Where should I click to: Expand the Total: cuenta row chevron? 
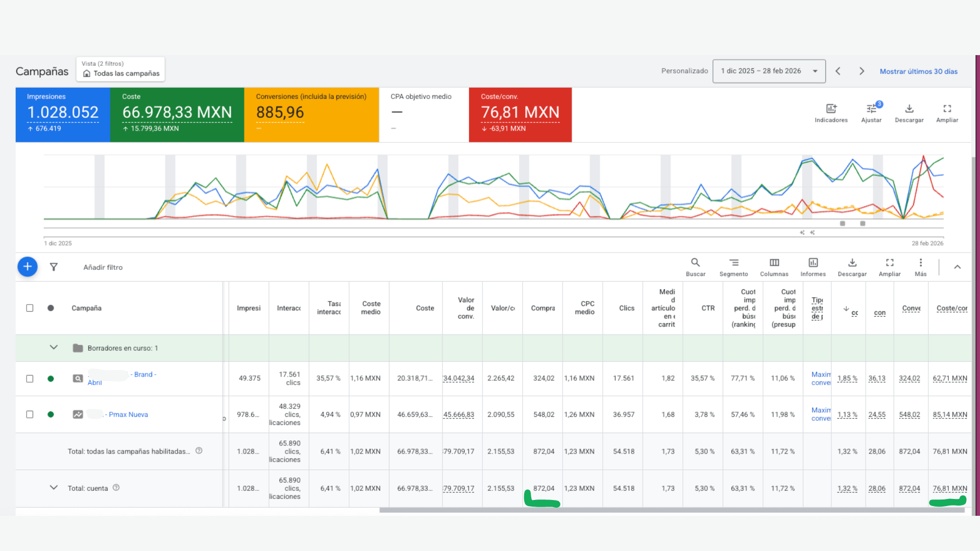54,488
